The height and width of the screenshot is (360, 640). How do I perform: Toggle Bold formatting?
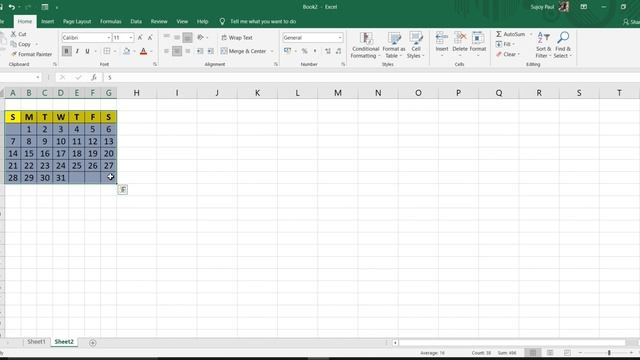point(67,51)
